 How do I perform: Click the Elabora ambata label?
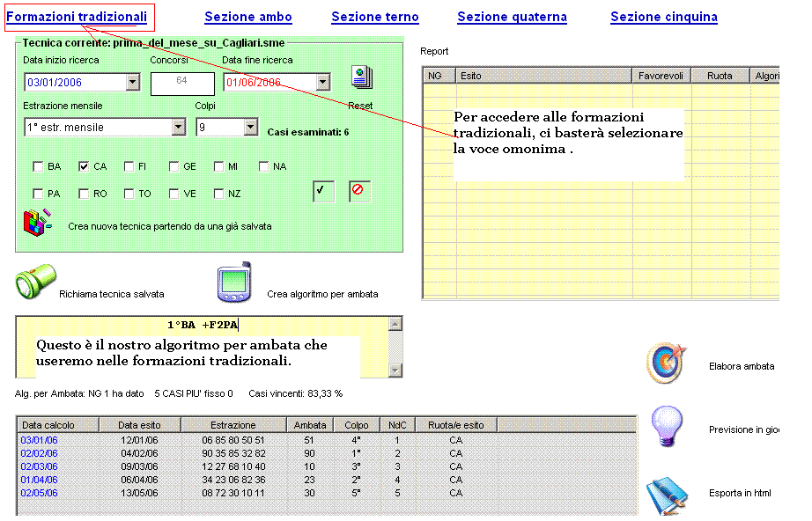point(742,366)
